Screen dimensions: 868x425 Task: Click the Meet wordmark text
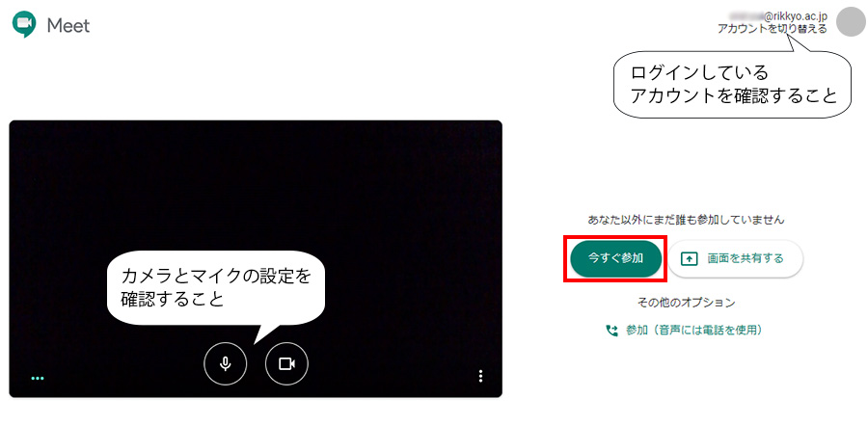point(68,25)
